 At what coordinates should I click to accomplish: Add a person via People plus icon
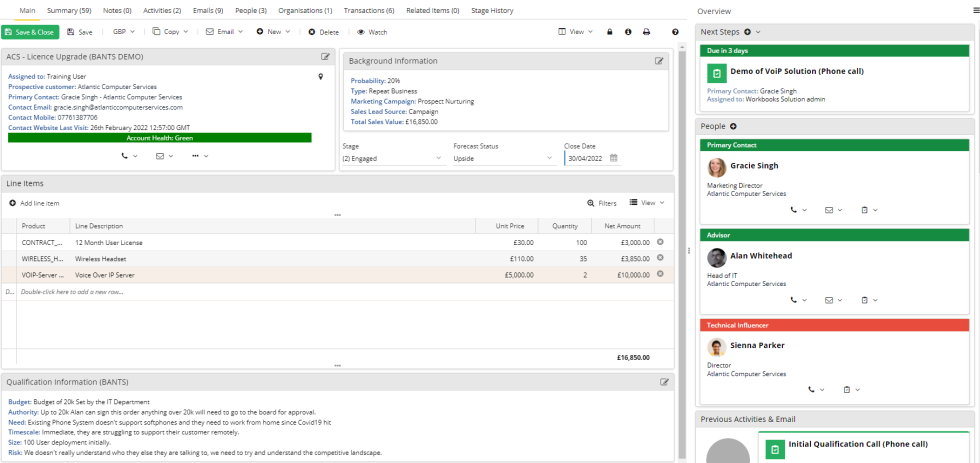point(733,126)
